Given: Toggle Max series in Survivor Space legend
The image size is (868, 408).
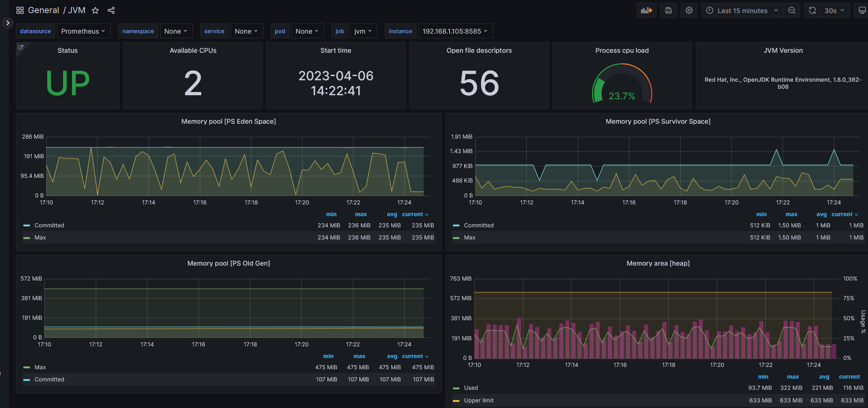Looking at the screenshot, I should [x=470, y=238].
